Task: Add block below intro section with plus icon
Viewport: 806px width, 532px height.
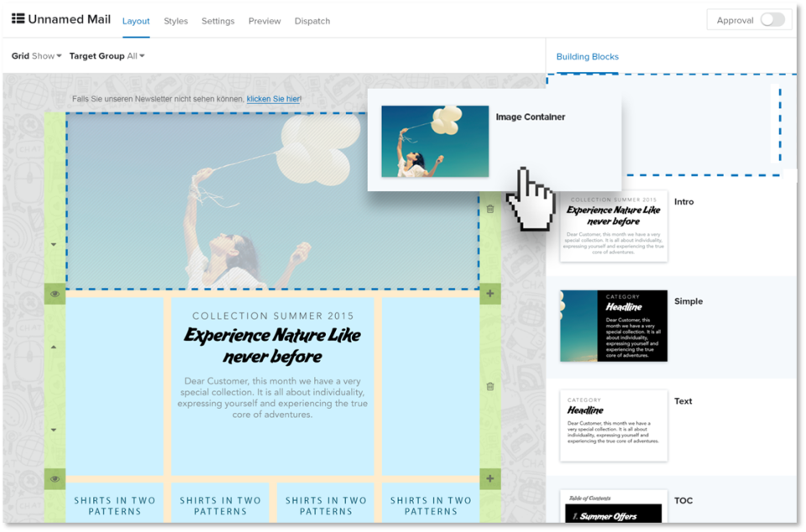Action: pos(490,478)
